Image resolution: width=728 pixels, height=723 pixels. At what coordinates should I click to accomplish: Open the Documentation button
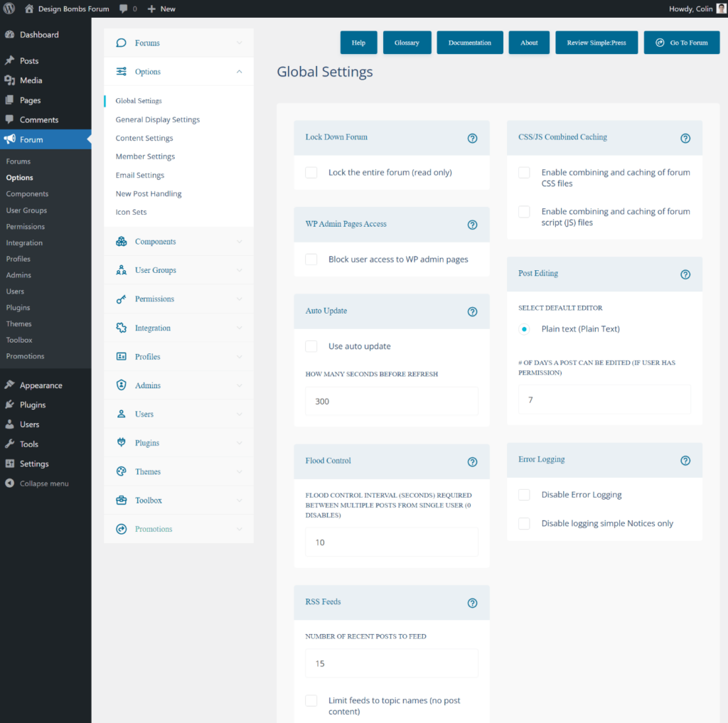point(469,43)
